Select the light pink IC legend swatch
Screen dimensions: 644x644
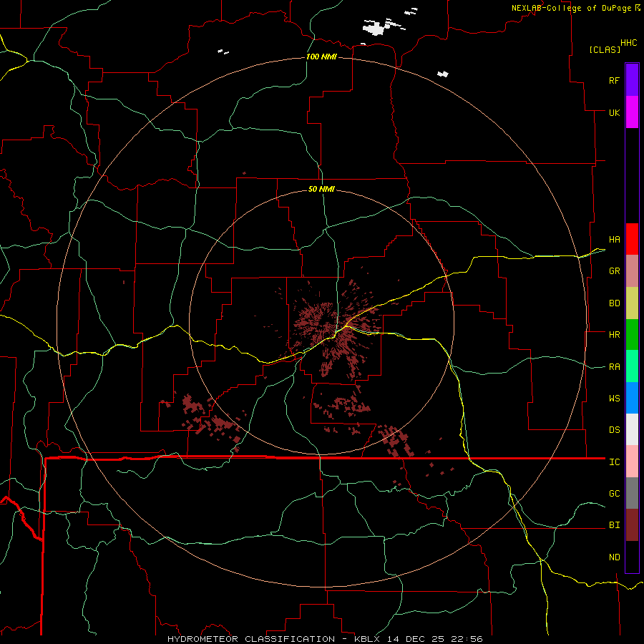(x=632, y=462)
